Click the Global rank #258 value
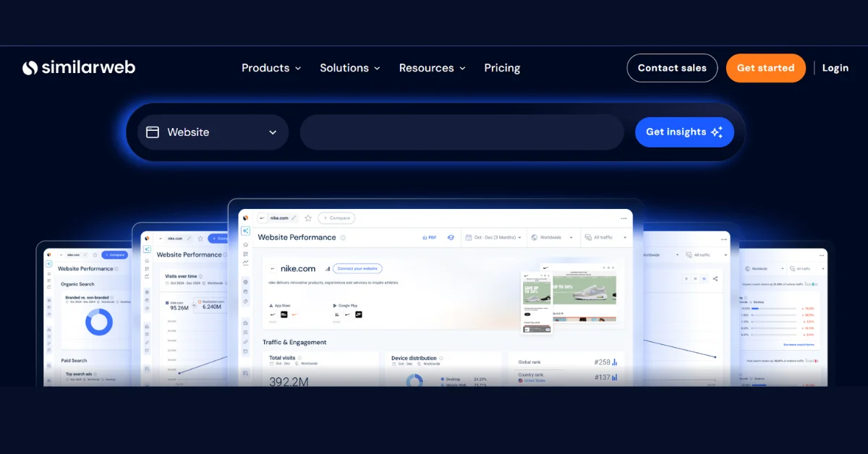This screenshot has height=454, width=868. pyautogui.click(x=602, y=362)
